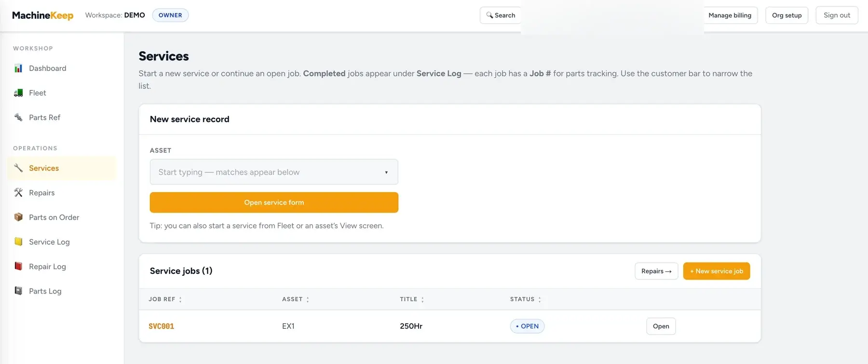Image resolution: width=868 pixels, height=364 pixels.
Task: Select Repairs in the Operations menu
Action: coord(62,193)
